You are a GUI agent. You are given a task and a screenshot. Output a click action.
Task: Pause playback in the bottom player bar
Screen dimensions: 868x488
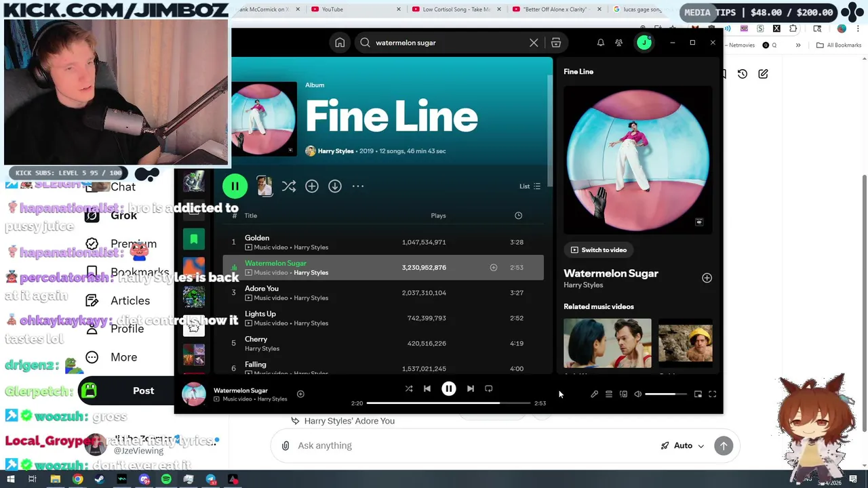pyautogui.click(x=449, y=389)
